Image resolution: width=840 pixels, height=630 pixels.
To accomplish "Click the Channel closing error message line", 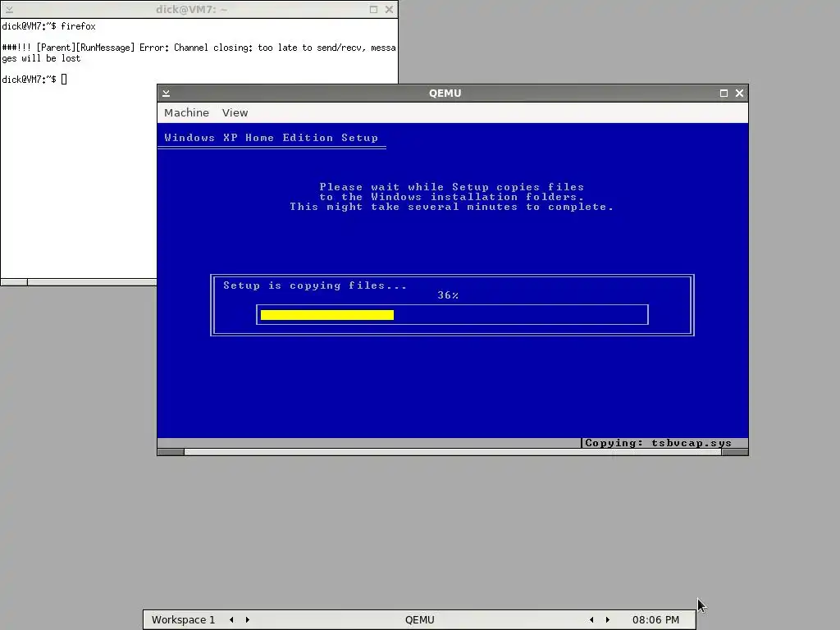I will click(x=199, y=48).
